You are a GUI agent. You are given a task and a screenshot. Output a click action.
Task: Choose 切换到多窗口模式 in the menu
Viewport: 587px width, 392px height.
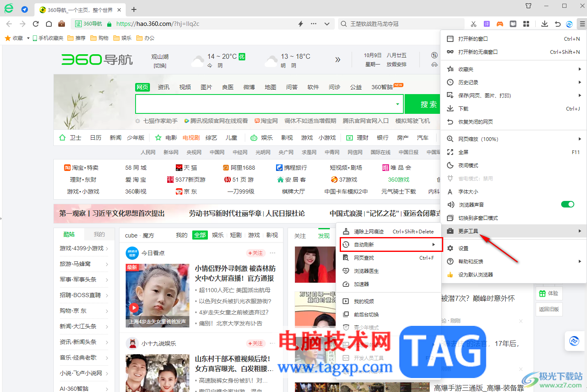513,218
